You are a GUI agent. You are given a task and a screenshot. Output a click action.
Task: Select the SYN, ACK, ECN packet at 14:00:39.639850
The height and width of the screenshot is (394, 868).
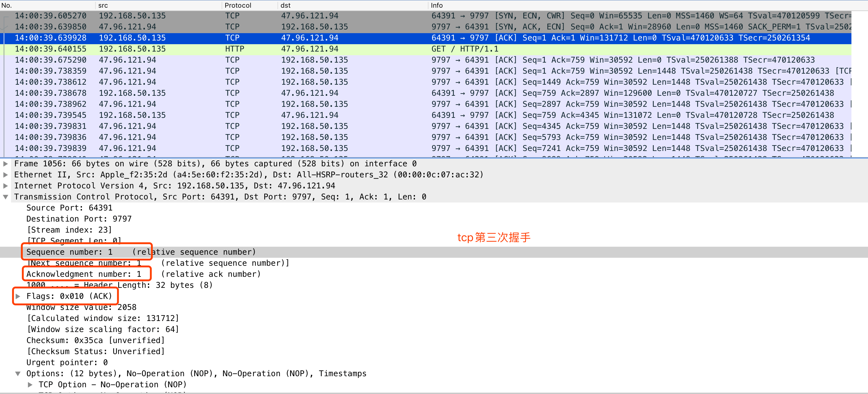426,27
